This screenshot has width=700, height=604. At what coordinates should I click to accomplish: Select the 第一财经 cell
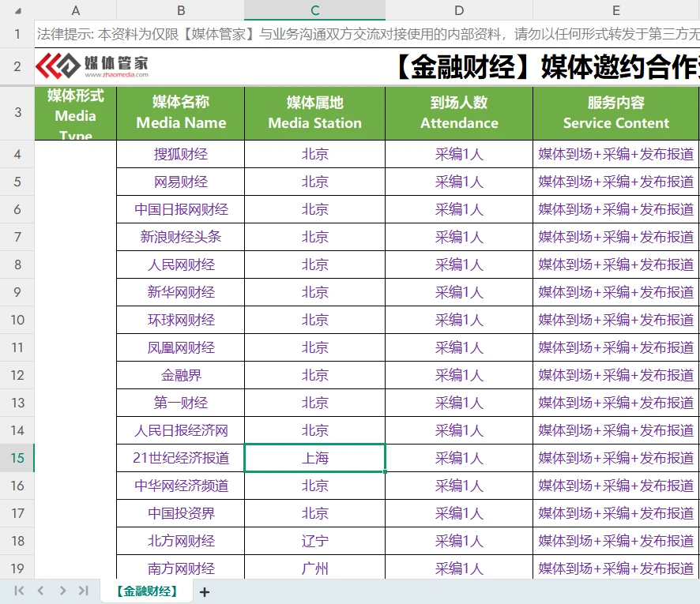[x=180, y=403]
